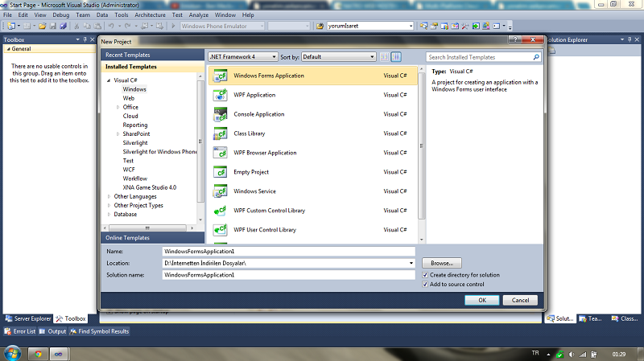Open the Architecture menu
The image size is (644, 361).
coord(150,14)
